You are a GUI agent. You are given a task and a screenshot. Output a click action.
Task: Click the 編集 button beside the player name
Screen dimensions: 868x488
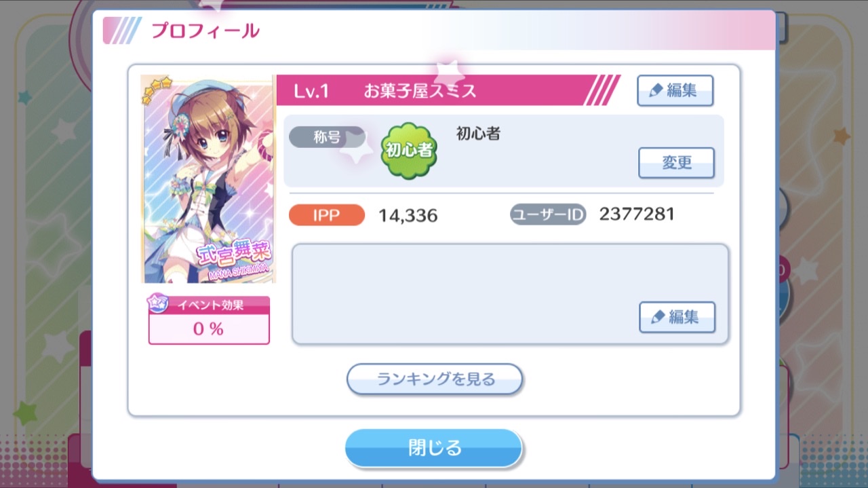(x=675, y=90)
